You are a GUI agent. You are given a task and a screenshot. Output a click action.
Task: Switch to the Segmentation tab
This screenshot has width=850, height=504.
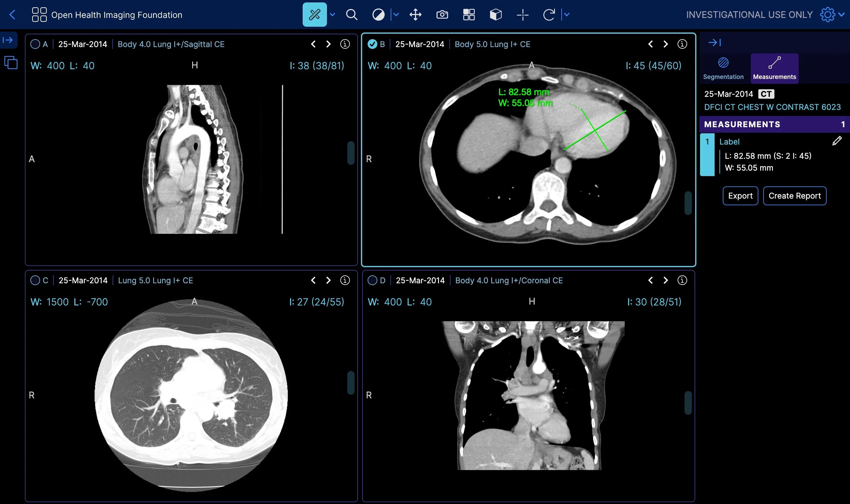[723, 69]
